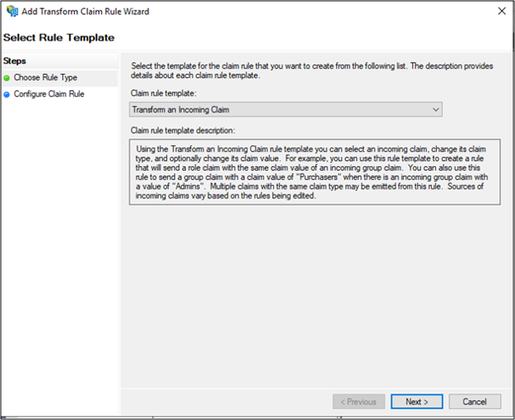Close the Add Transform Claim Rule Wizard

click(x=502, y=11)
